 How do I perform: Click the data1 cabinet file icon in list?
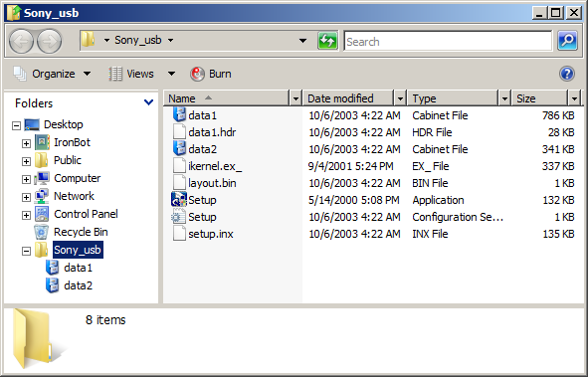pos(179,114)
